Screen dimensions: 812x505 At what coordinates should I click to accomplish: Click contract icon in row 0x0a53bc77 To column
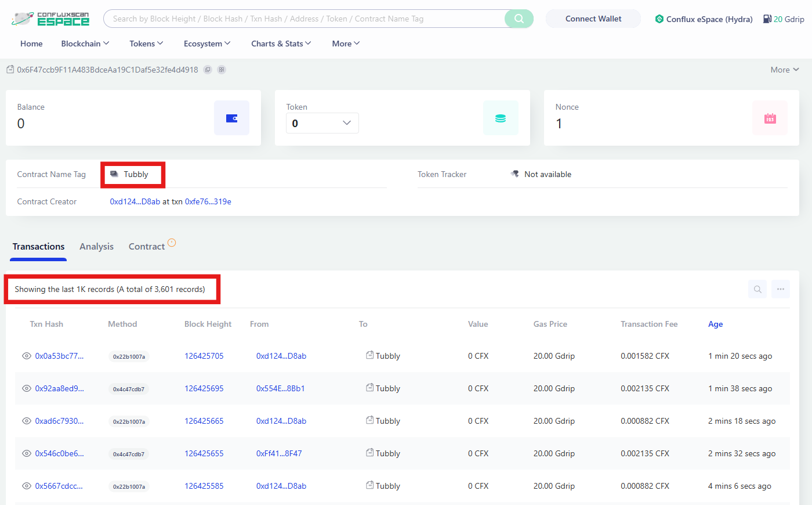point(369,355)
